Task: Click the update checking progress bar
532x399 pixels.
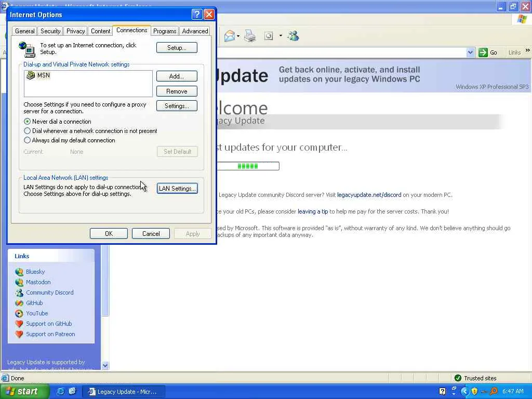Action: [248, 166]
